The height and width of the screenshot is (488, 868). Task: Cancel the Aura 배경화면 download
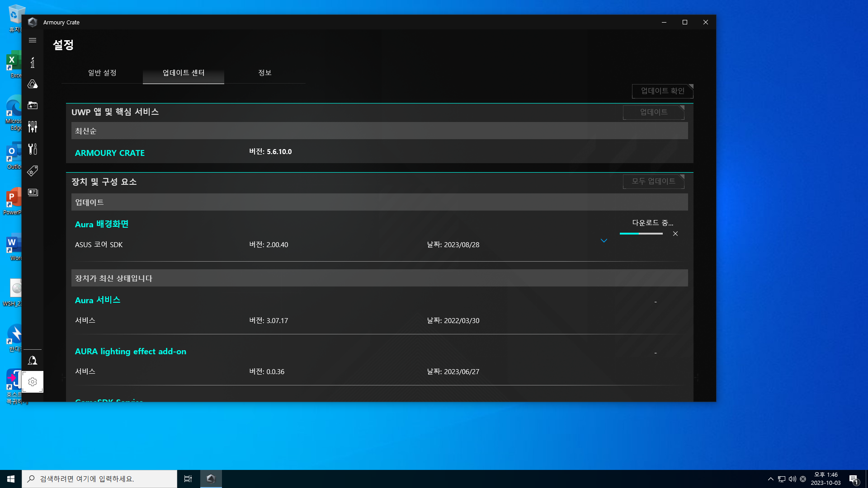tap(675, 234)
